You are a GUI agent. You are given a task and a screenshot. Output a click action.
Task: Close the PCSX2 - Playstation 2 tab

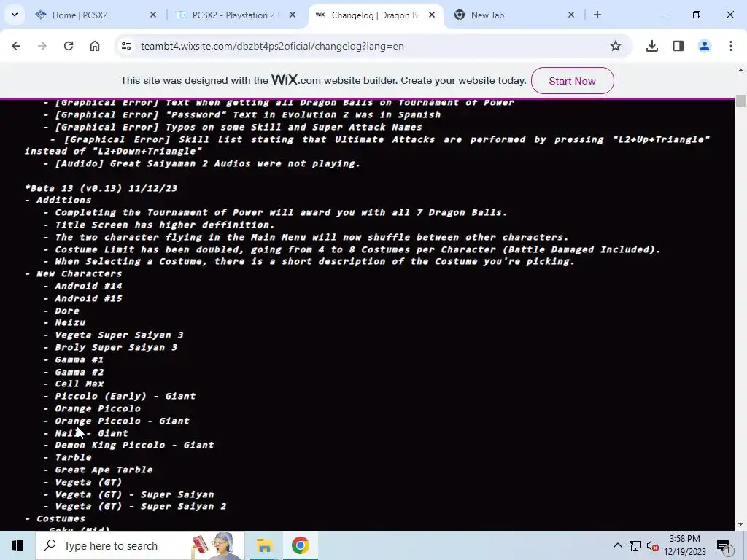(293, 15)
